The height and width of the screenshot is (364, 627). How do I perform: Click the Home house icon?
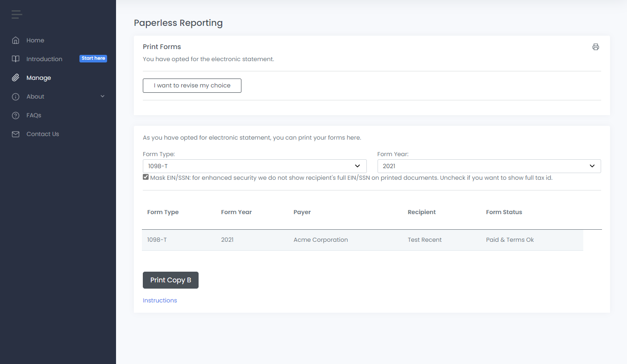click(x=16, y=40)
